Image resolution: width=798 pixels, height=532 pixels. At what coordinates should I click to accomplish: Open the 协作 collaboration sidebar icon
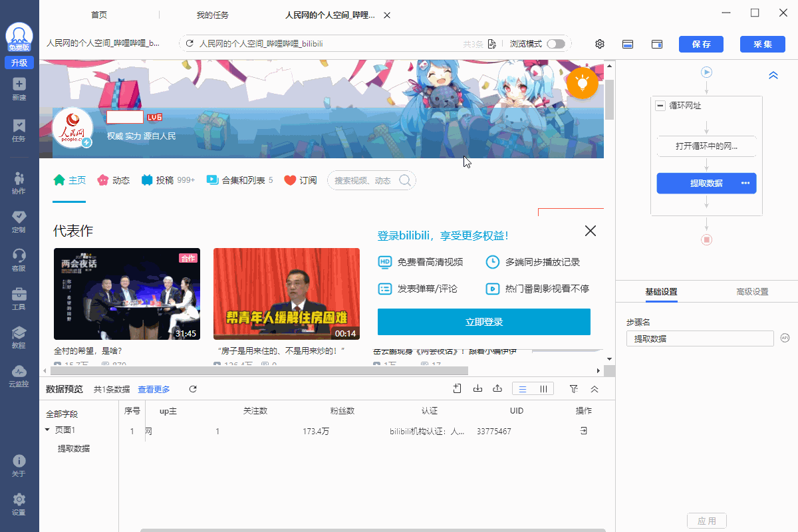pos(19,182)
